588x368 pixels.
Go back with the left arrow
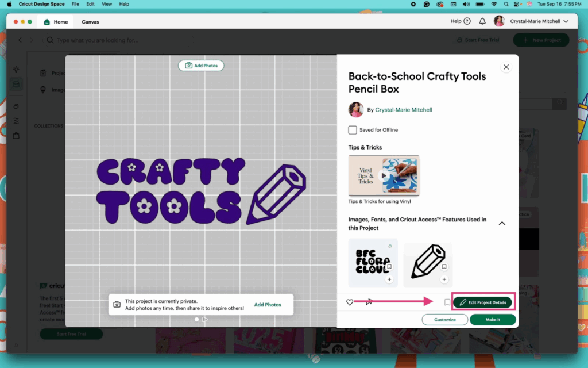tap(20, 40)
